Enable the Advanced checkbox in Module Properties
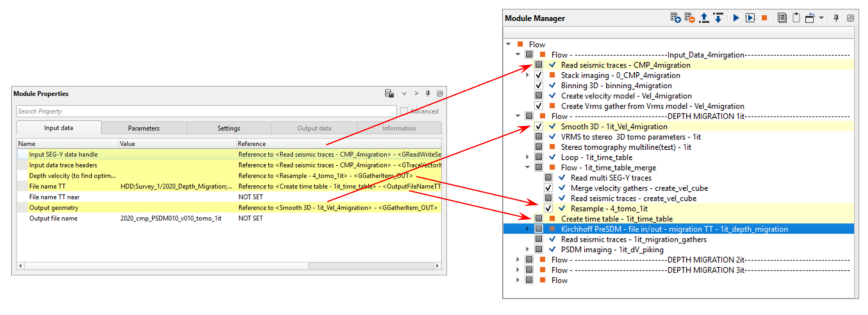The height and width of the screenshot is (315, 868). (404, 111)
